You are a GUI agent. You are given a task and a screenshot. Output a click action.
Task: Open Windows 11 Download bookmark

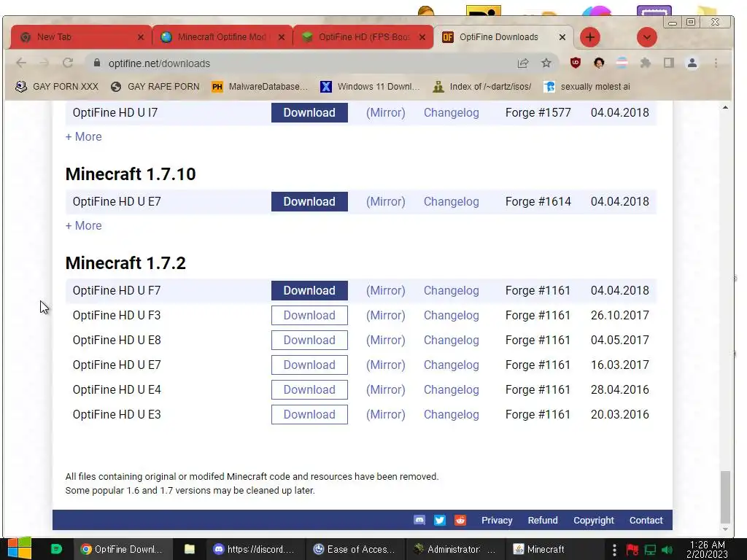tap(370, 87)
